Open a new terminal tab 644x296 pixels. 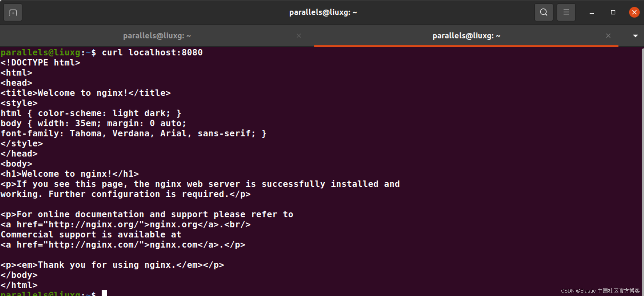[13, 12]
